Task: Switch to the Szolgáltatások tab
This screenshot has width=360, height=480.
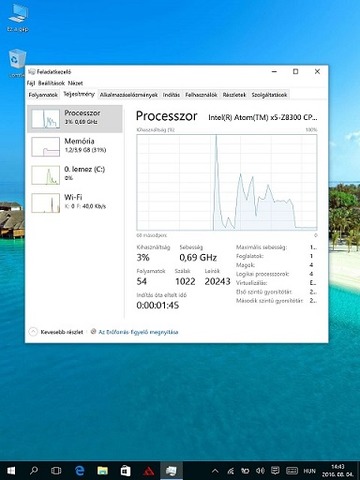Action: tap(269, 95)
